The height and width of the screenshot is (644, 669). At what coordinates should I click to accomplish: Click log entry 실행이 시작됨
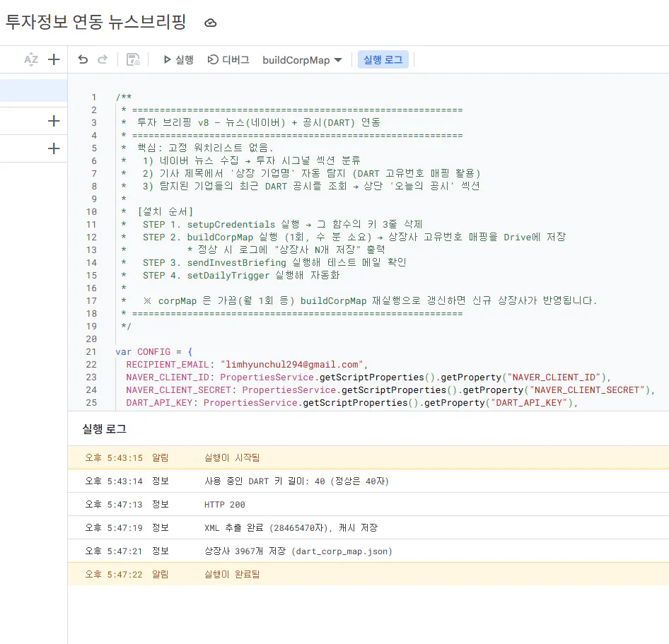[368, 457]
